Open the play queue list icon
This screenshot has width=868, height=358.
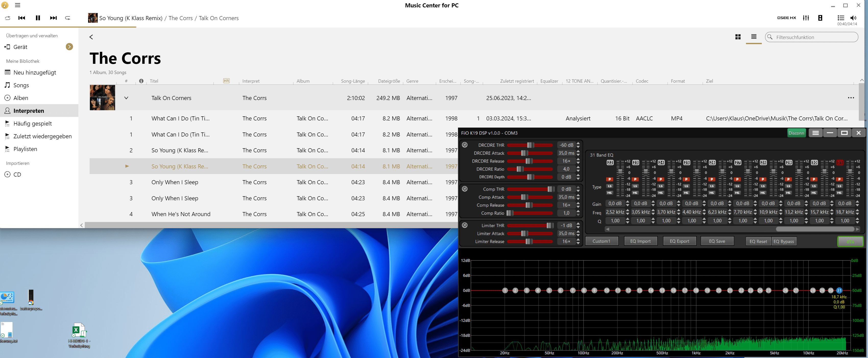click(841, 18)
